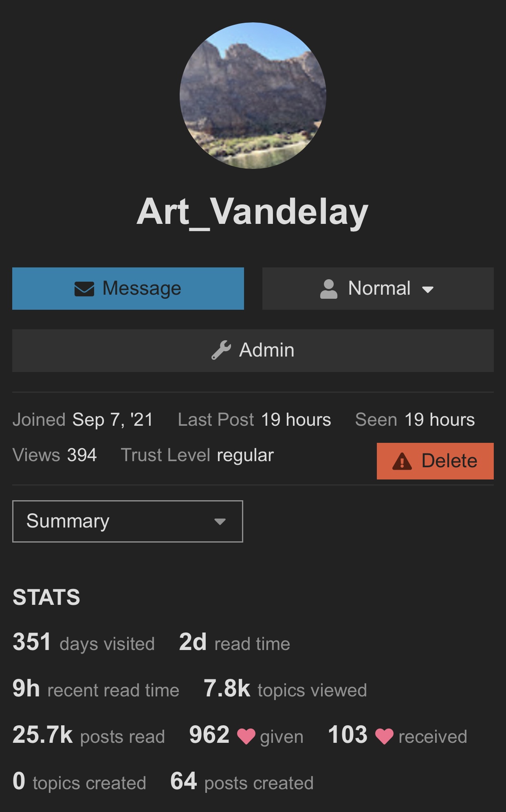Open Art_Vandelay's profile avatar image

coord(253,96)
